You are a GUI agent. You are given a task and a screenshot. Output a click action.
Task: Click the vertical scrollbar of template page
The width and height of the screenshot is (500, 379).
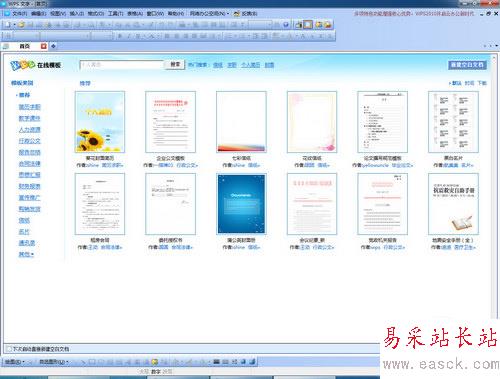(x=494, y=187)
